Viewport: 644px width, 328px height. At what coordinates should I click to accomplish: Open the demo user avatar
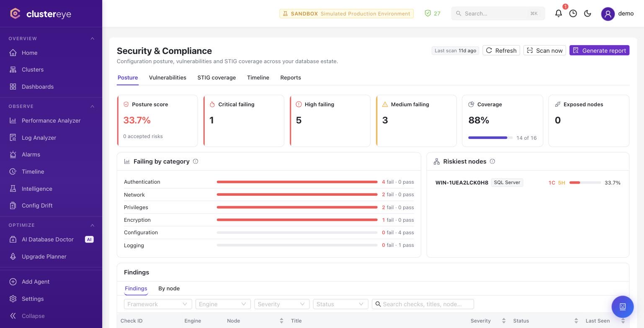coord(608,14)
